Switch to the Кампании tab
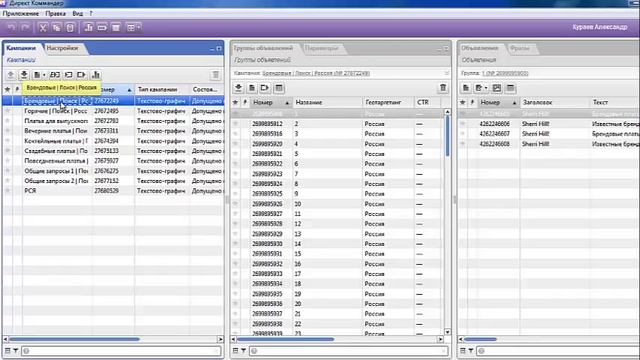The width and height of the screenshot is (640, 360). point(21,48)
